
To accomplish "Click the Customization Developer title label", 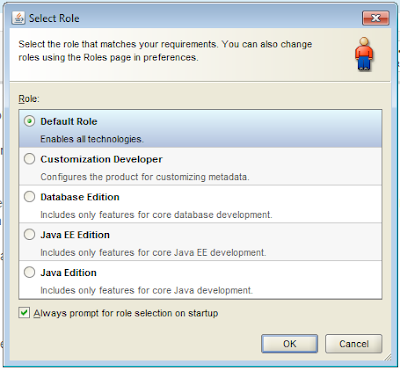I will pos(101,159).
